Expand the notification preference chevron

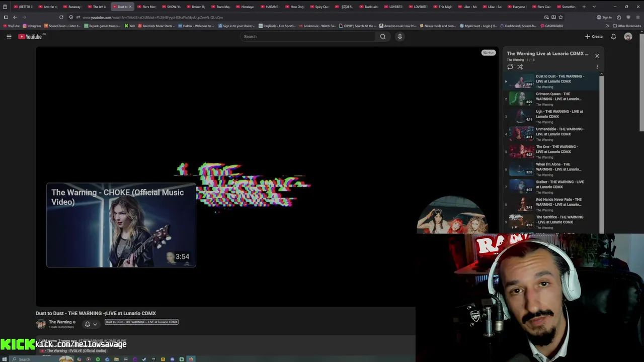point(95,324)
